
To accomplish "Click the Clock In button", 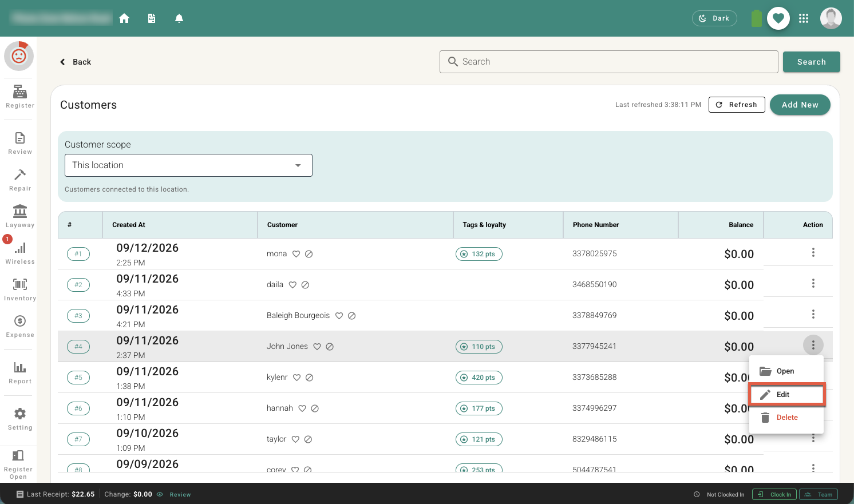I will click(x=774, y=494).
